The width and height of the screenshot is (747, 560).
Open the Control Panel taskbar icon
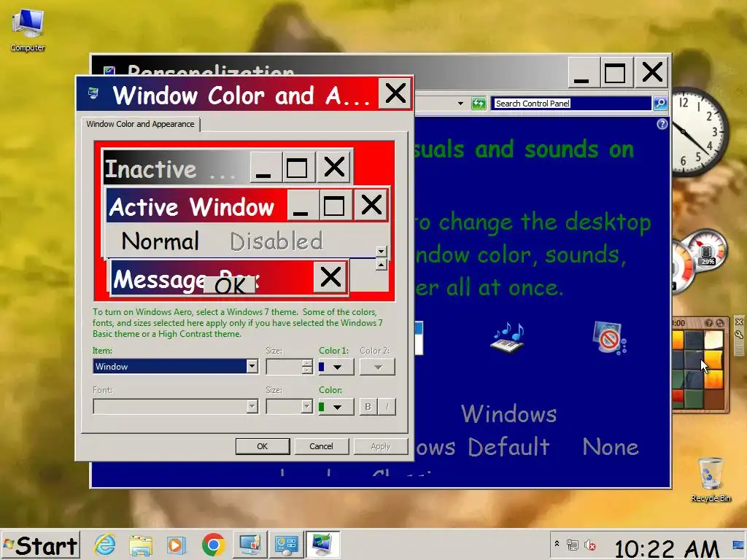(286, 545)
